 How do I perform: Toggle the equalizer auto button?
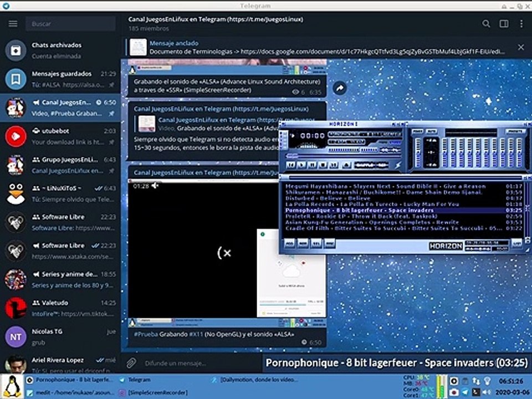[x=431, y=131]
